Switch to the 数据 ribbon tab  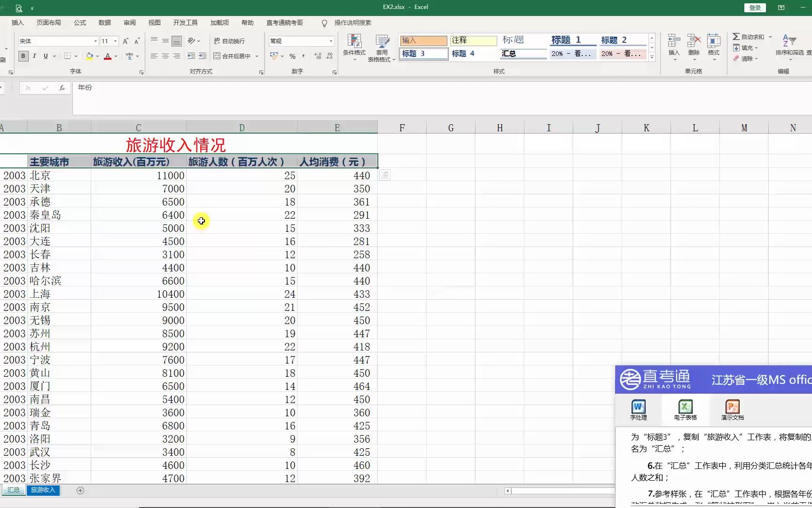pos(105,23)
